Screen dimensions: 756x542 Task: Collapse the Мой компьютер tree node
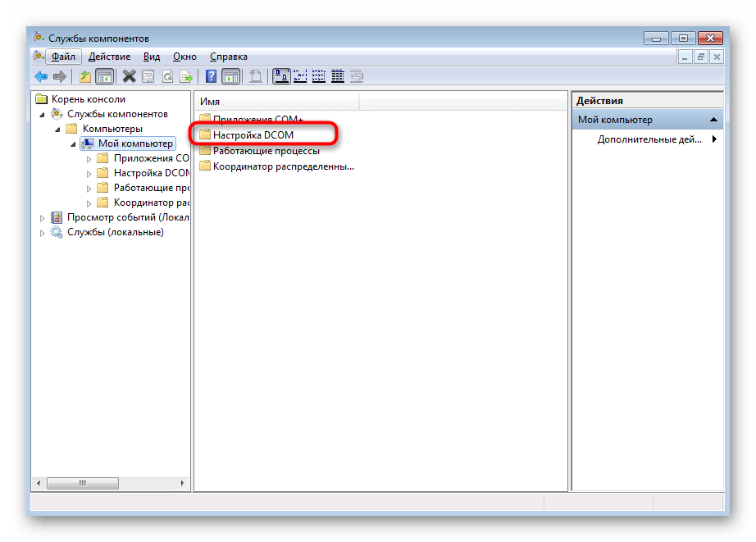point(73,144)
